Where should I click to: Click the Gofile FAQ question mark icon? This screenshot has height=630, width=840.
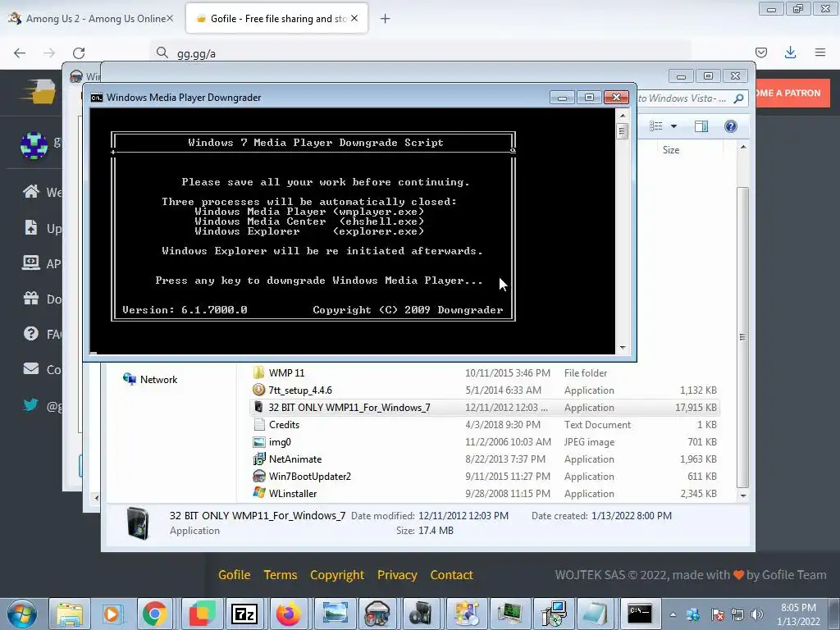click(31, 333)
